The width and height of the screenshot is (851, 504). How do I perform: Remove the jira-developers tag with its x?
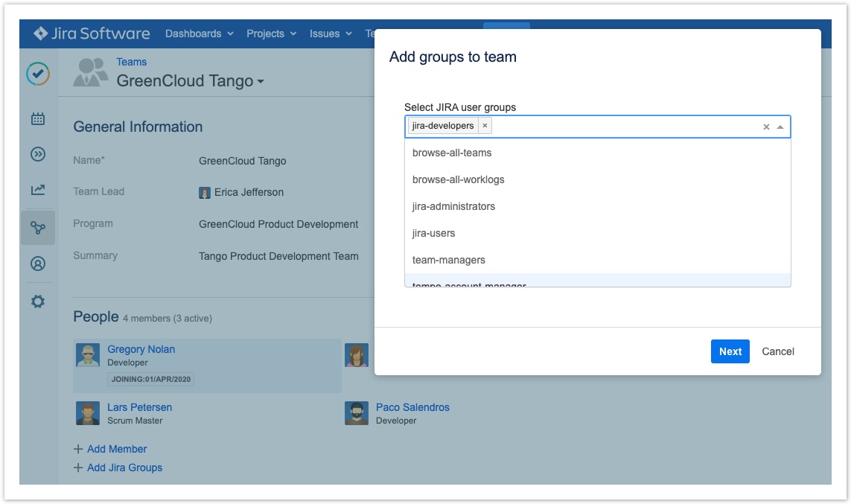(x=485, y=126)
